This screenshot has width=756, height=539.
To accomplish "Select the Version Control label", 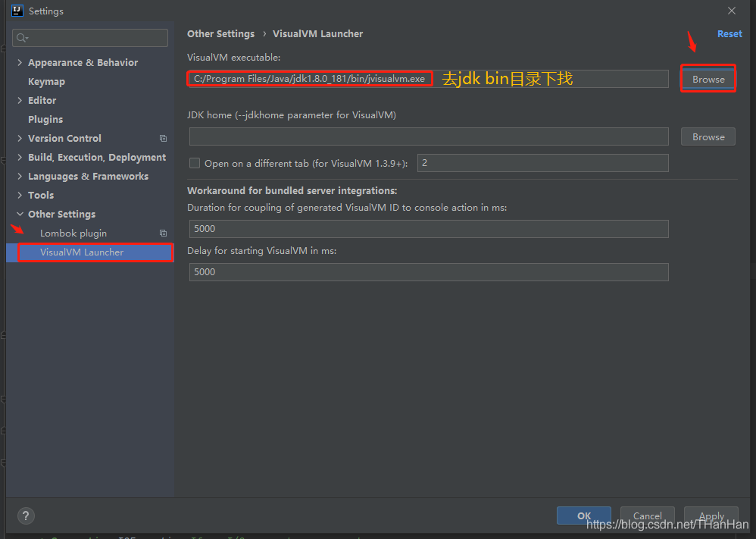I will (x=64, y=139).
